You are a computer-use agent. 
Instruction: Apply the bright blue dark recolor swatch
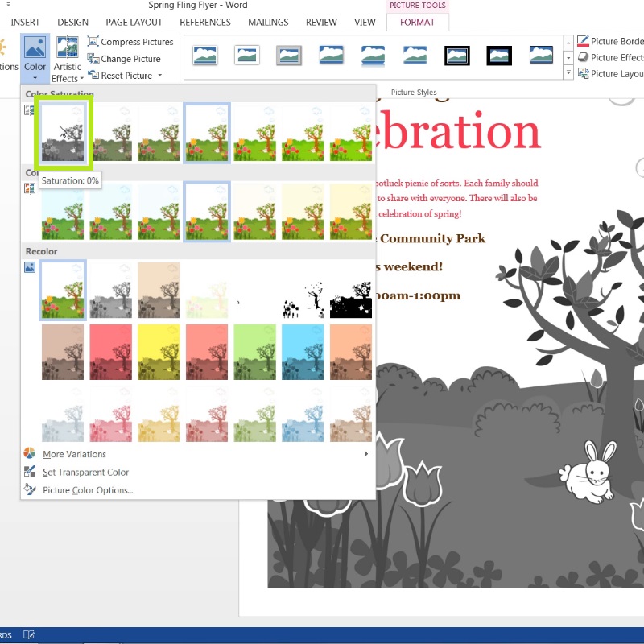coord(303,352)
